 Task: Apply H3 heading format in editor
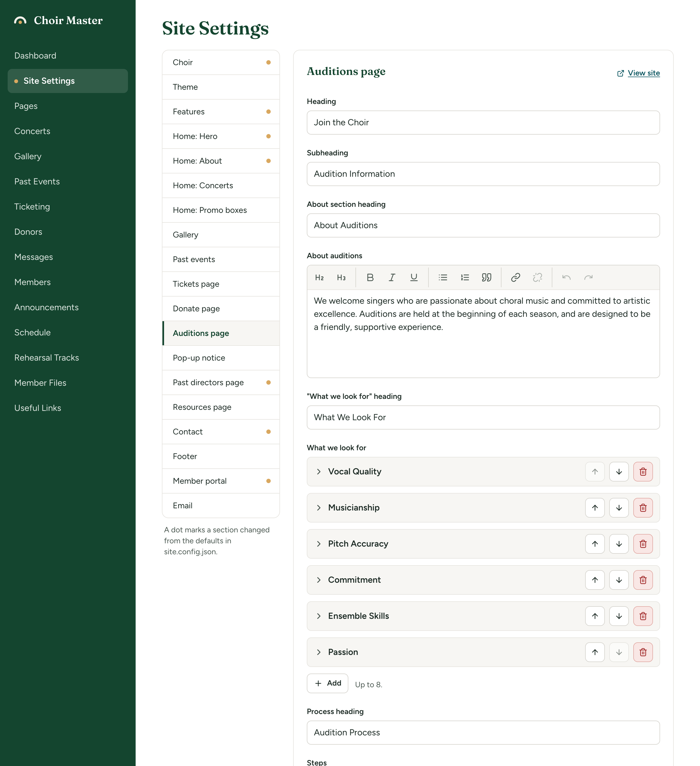coord(341,277)
